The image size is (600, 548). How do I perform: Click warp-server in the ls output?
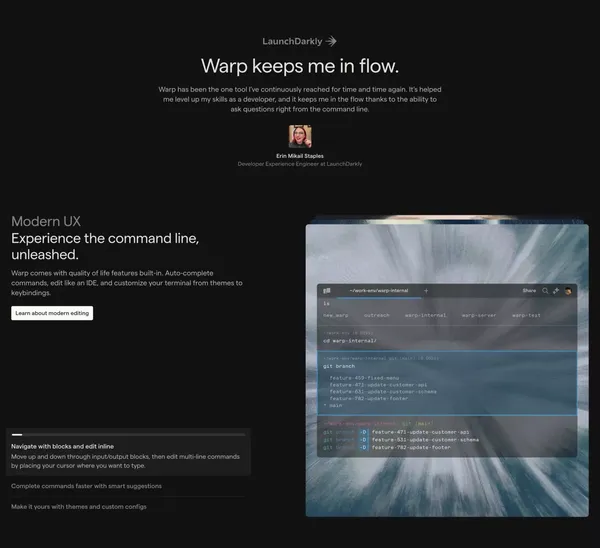[479, 315]
